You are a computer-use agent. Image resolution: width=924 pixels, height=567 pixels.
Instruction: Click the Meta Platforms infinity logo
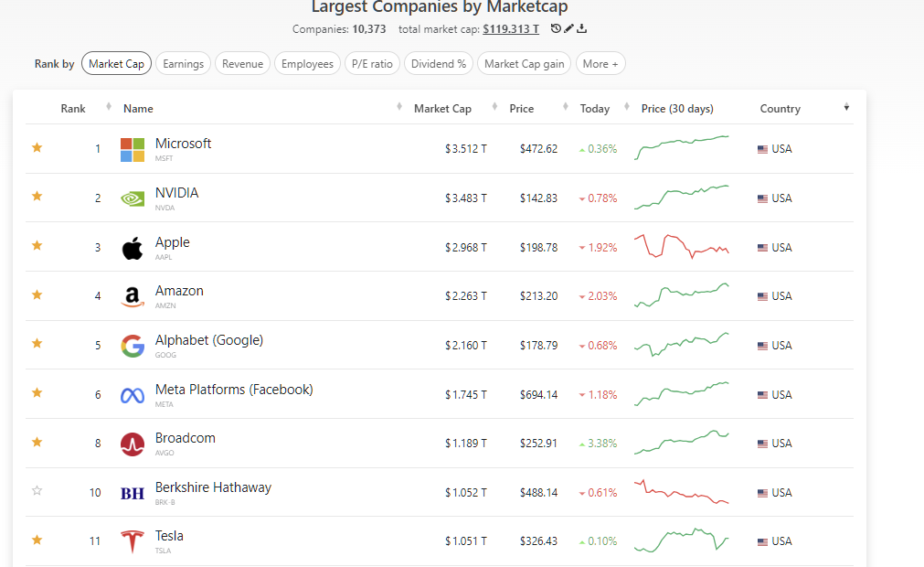[131, 394]
